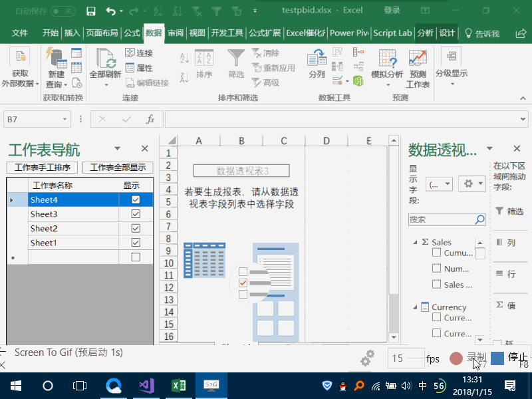Open the field list gear tools icon
Screen dimensions: 532x399
(472, 184)
